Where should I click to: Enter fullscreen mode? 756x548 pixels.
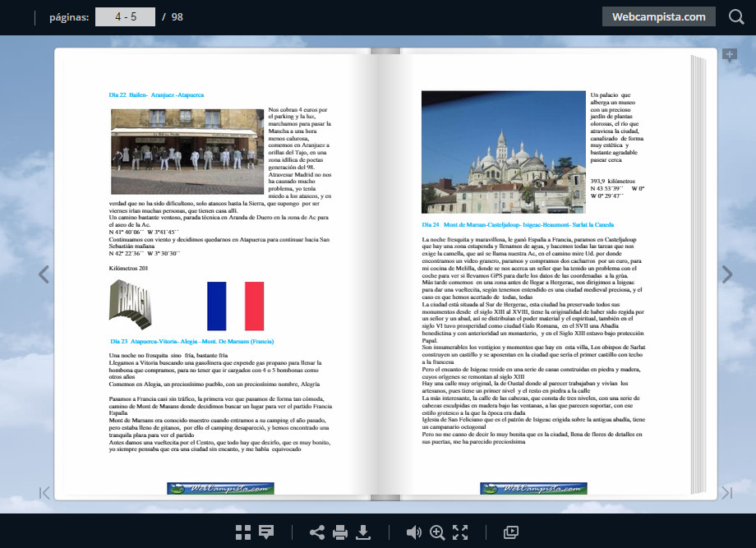pyautogui.click(x=460, y=532)
